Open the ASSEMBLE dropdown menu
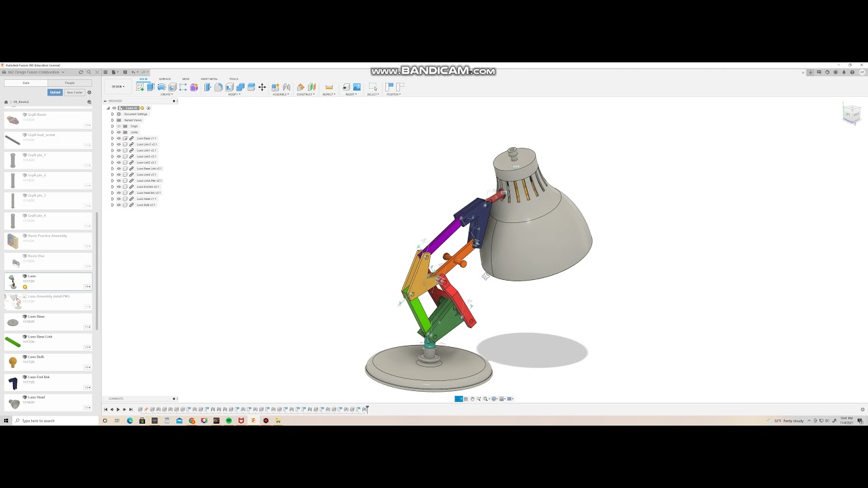 tap(281, 94)
